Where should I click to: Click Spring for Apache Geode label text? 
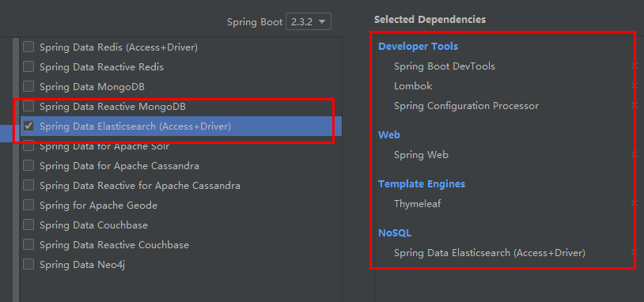point(99,206)
